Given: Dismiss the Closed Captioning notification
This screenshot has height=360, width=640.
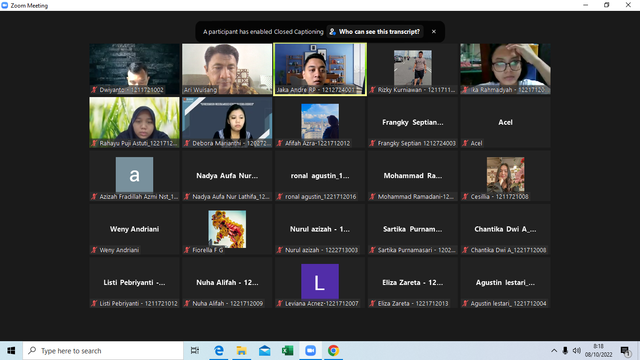Looking at the screenshot, I should 433,31.
